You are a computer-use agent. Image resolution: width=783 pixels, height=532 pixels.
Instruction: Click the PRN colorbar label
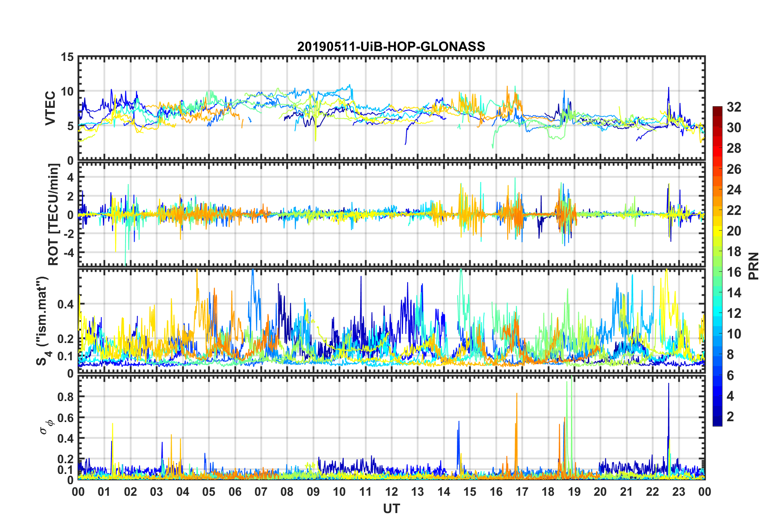tap(754, 266)
